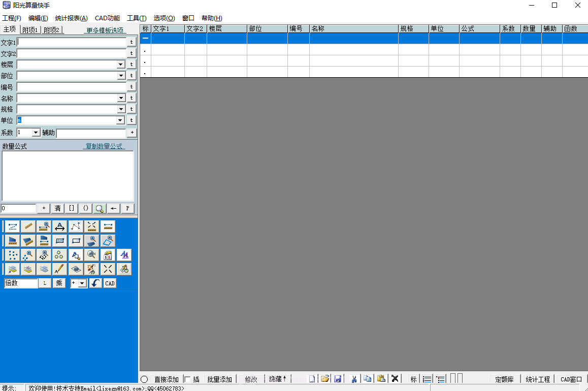Click the ruler measure tool icon
The width and height of the screenshot is (588, 391).
(28, 226)
